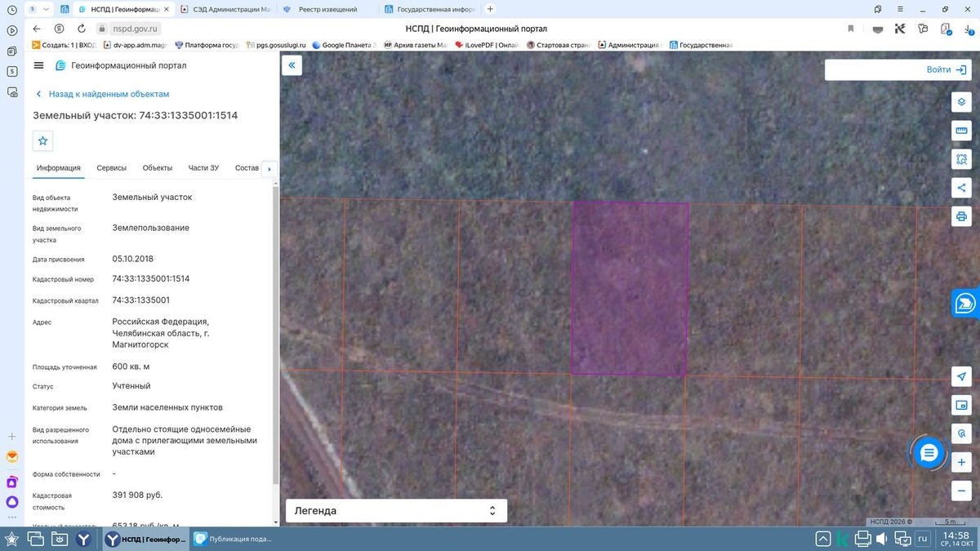Expand the Легенда dropdown

coord(396,511)
